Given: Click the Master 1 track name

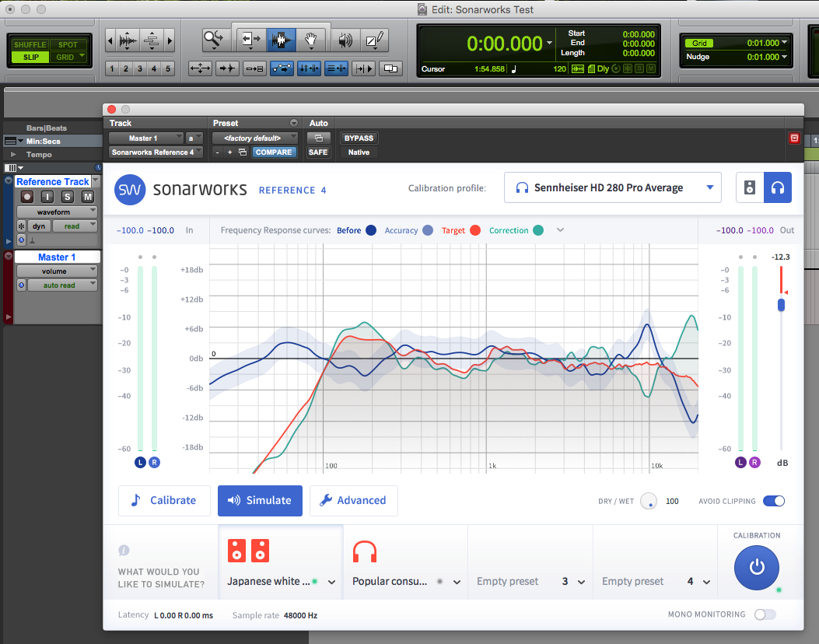Looking at the screenshot, I should pos(57,256).
